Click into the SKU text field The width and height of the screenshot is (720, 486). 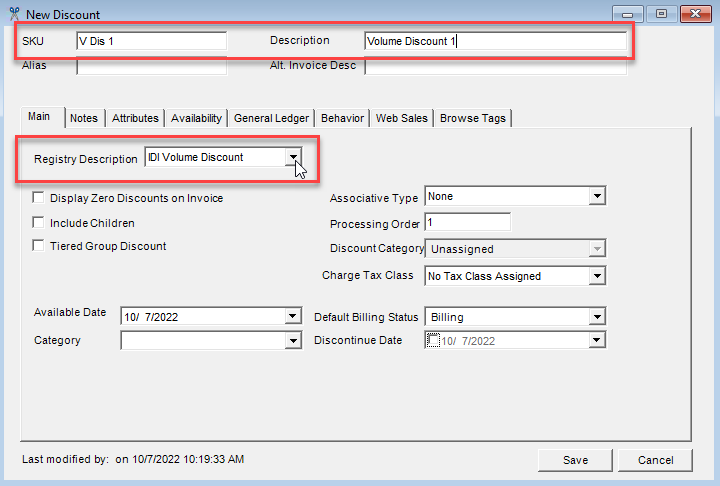click(x=151, y=41)
